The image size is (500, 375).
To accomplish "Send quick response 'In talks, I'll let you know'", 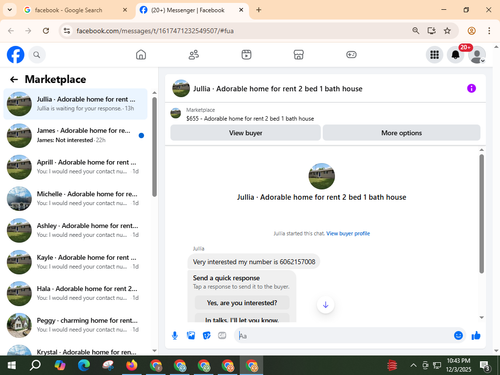I will click(x=242, y=318).
